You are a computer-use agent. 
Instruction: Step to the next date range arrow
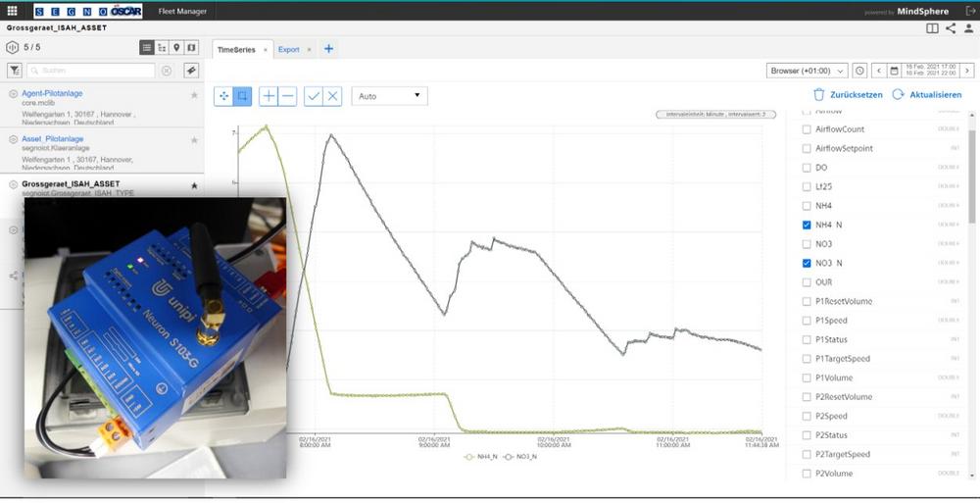(967, 71)
